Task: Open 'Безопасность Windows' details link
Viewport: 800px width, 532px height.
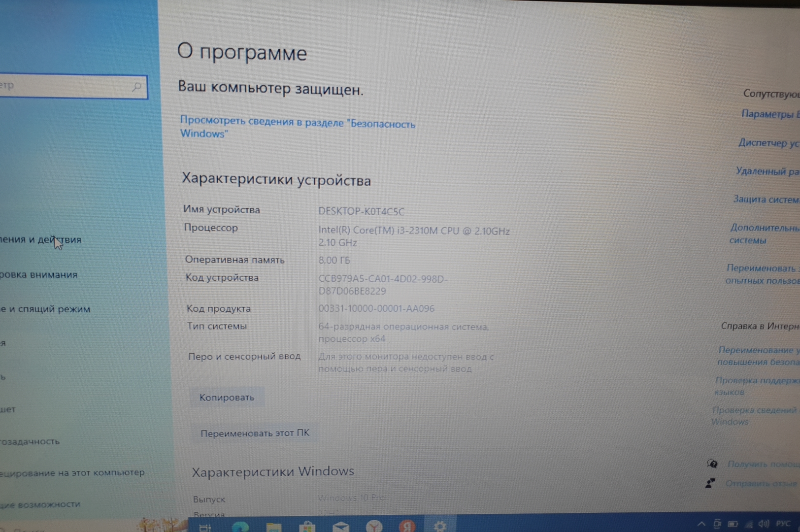Action: pos(297,127)
